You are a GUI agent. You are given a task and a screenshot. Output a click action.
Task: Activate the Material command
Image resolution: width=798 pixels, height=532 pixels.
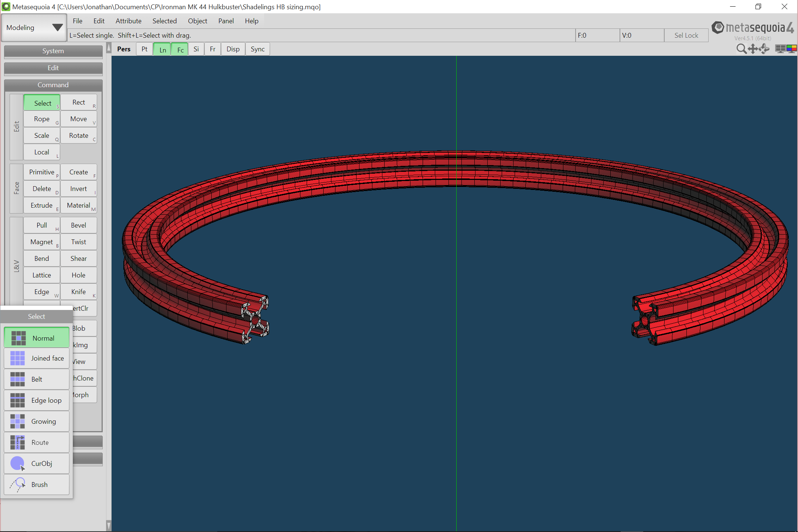(79, 205)
